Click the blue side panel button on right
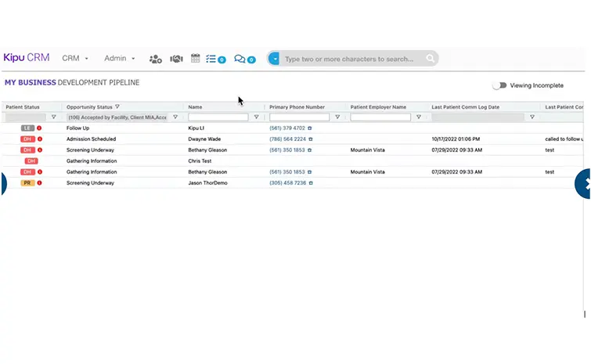 pos(584,183)
